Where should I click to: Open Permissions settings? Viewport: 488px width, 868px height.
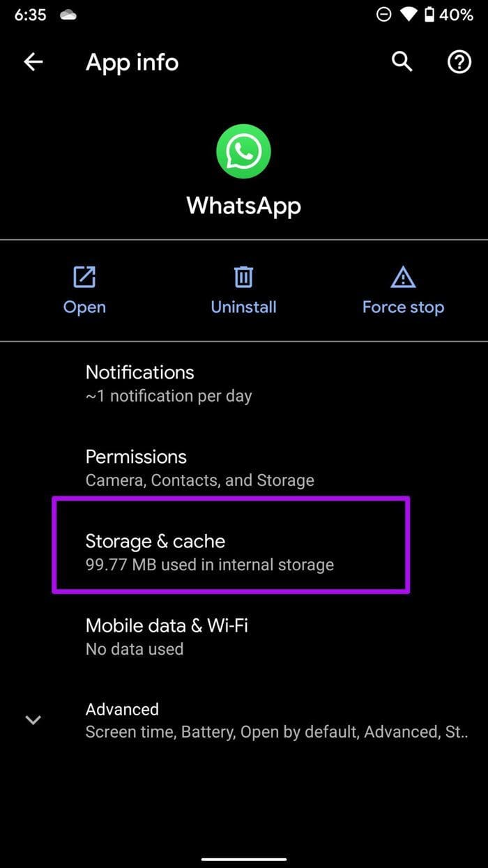(x=244, y=468)
